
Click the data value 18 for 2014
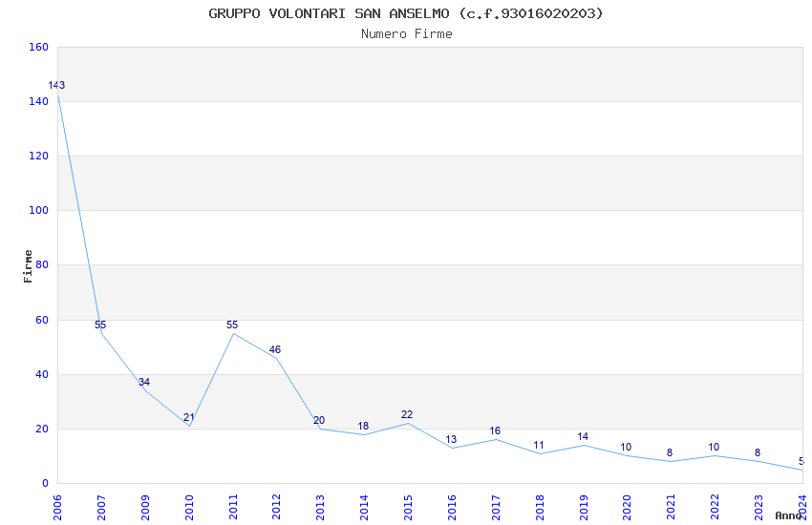tap(363, 427)
